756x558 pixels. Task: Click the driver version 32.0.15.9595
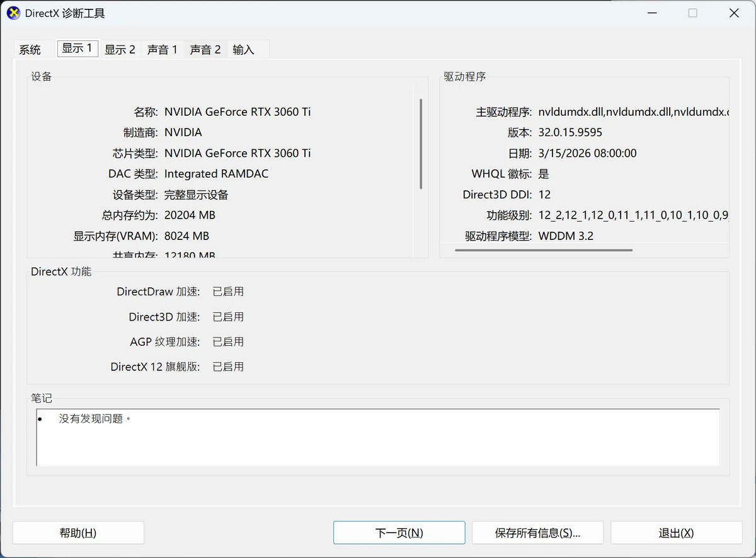pyautogui.click(x=570, y=132)
